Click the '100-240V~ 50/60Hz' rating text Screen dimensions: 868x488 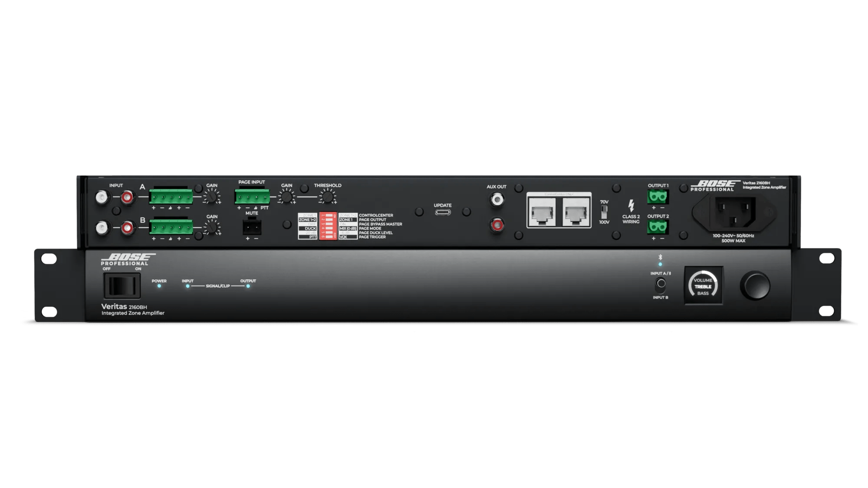[733, 236]
